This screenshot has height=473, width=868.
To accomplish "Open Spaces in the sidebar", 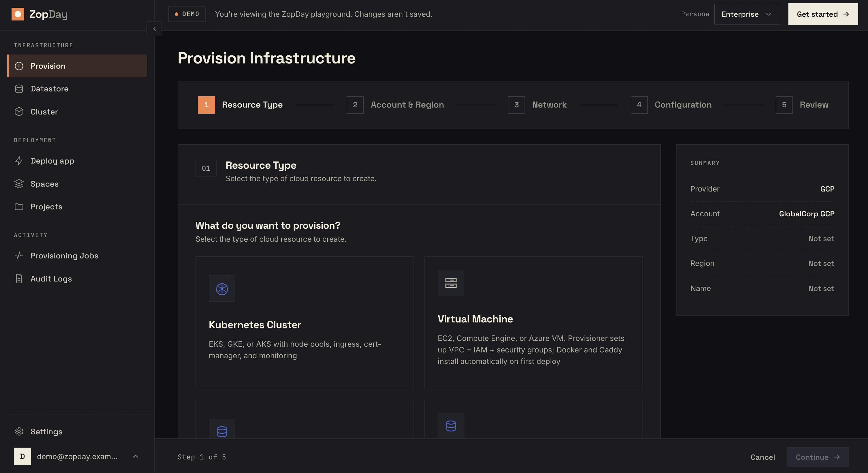I will pyautogui.click(x=77, y=184).
